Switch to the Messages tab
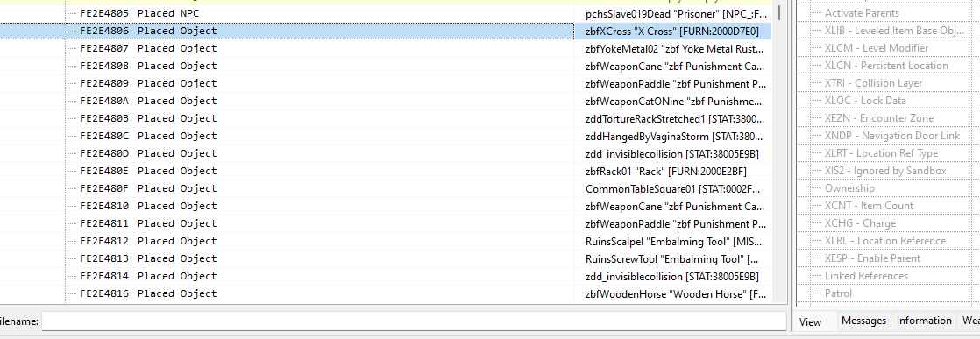 click(863, 321)
